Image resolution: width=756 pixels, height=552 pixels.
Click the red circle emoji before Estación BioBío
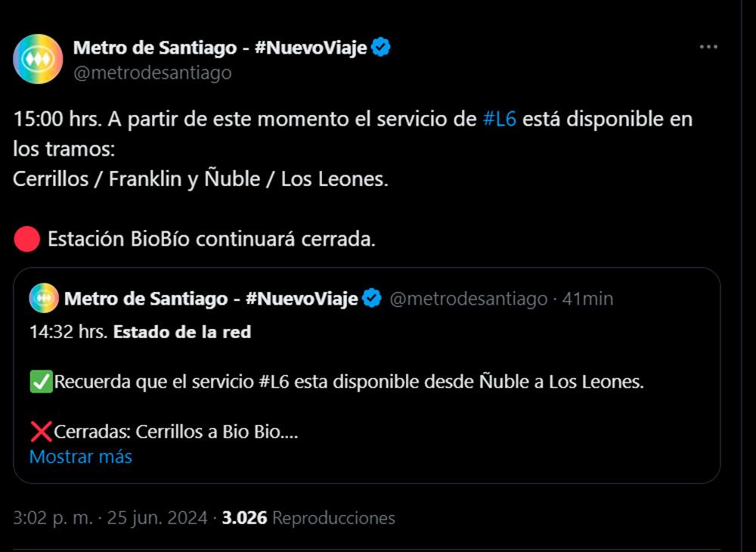[27, 239]
